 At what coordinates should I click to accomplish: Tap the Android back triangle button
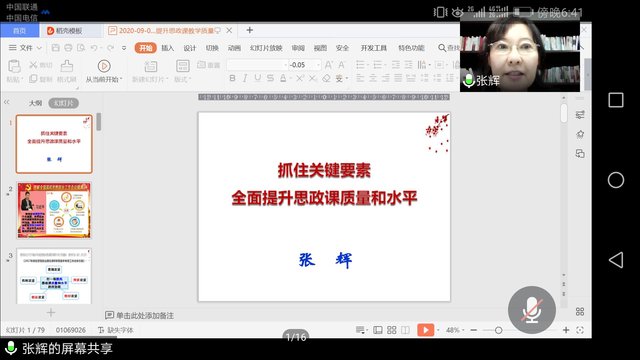[x=616, y=260]
